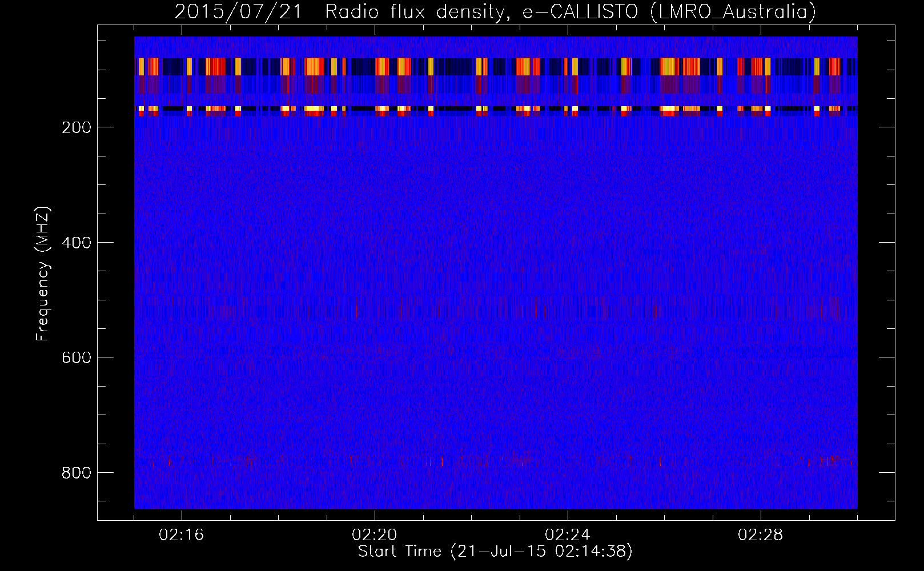The image size is (924, 571).
Task: Click the plot title 'Radio flux density, e-CALLISTO (LMRO_Australia)'
Action: (x=571, y=11)
